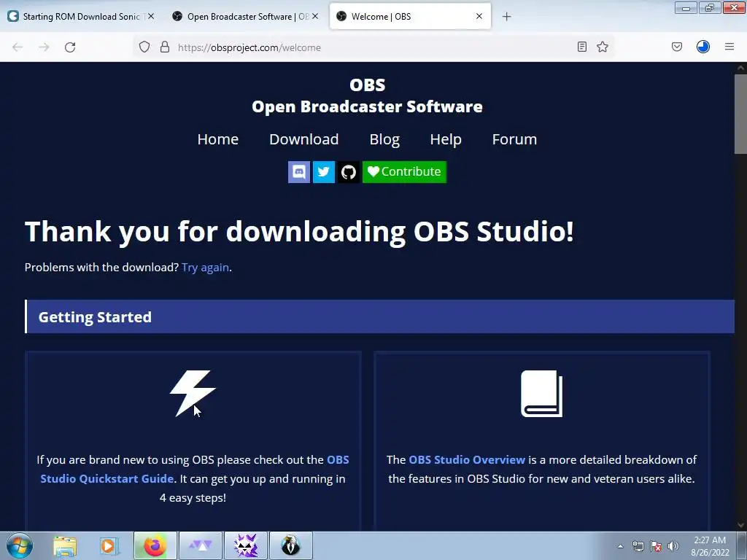
Task: Open the Windows Start menu
Action: tap(20, 545)
